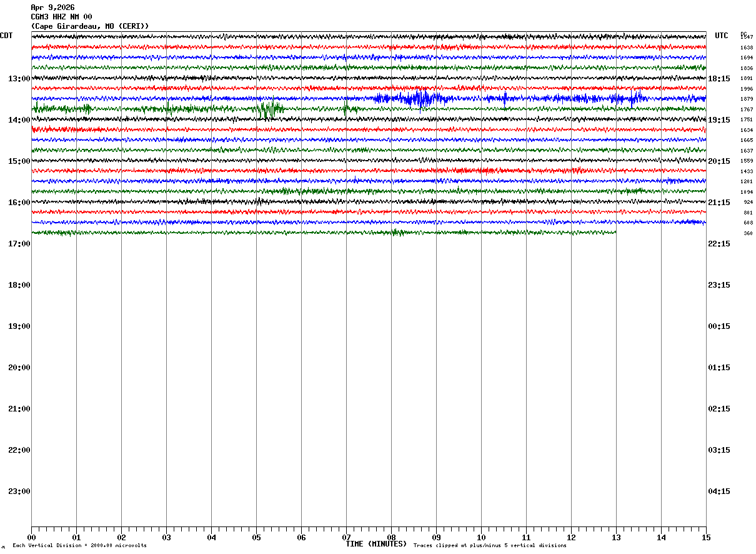Click the date text "Apr 9,2026"
The image size is (756, 554).
[x=52, y=8]
